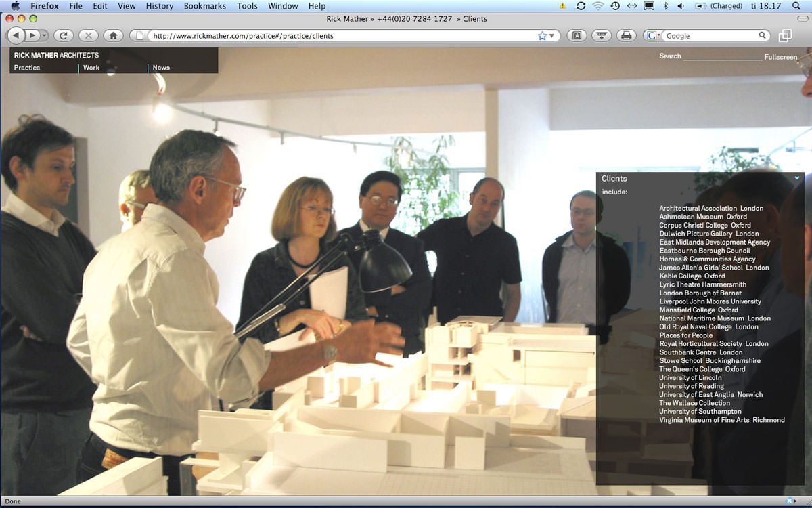Open the File menu

[76, 6]
